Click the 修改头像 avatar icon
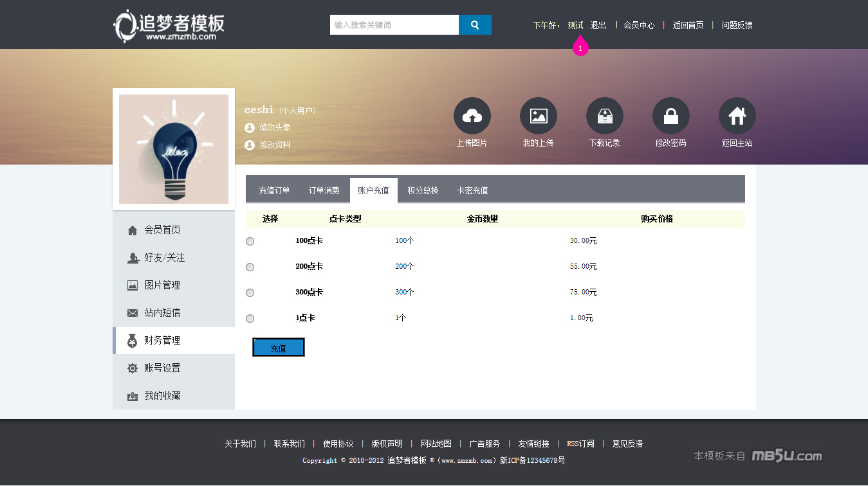This screenshot has height=486, width=868. 250,128
